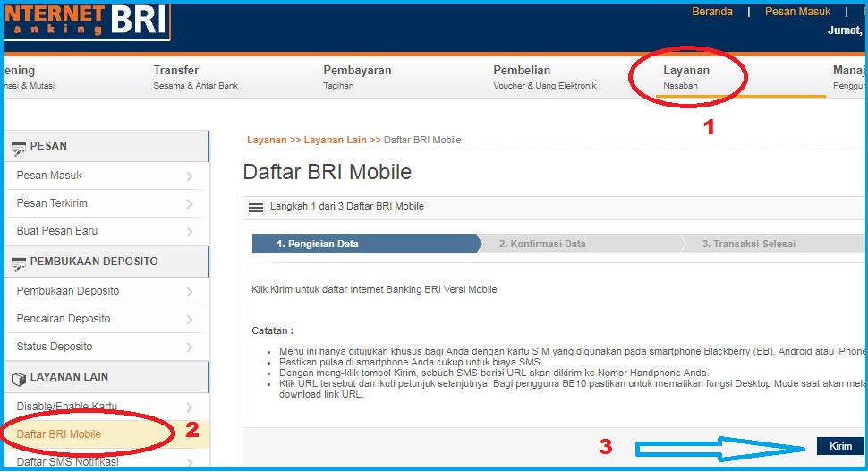Select Status Deposito in the sidebar
Image resolution: width=868 pixels, height=472 pixels.
[106, 347]
